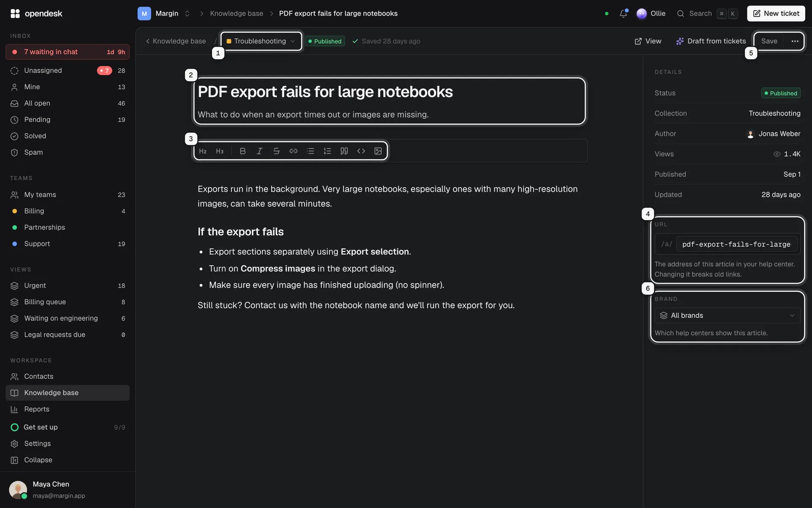Apply H2 heading format
This screenshot has width=812, height=508.
[x=203, y=151]
